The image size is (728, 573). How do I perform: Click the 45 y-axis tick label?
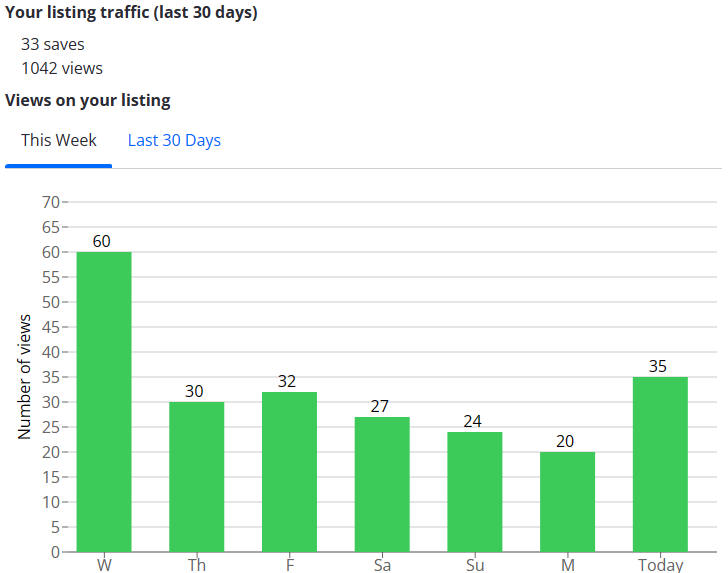51,327
